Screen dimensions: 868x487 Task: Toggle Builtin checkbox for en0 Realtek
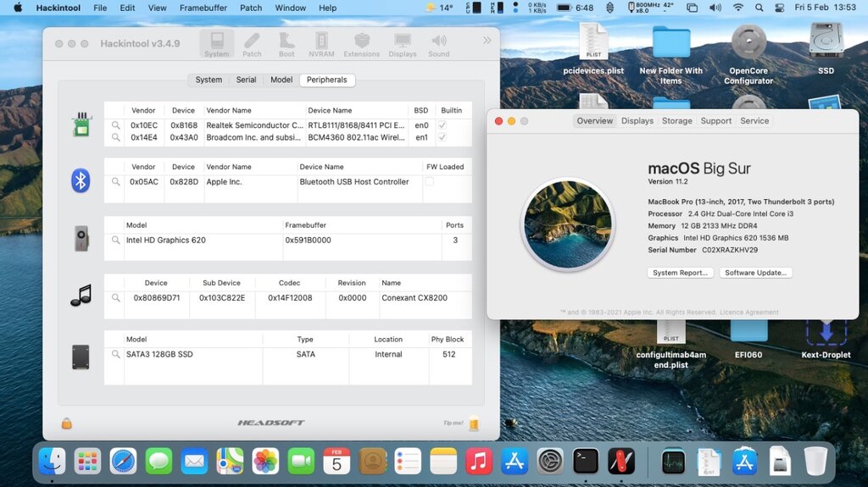442,125
